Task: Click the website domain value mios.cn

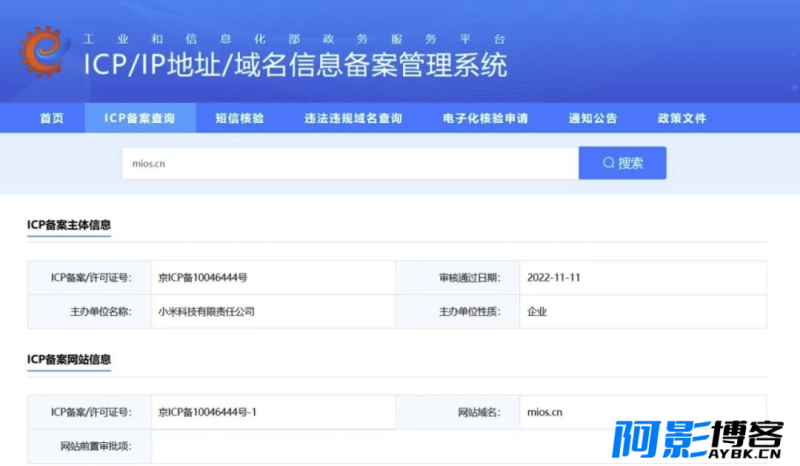Action: point(544,412)
